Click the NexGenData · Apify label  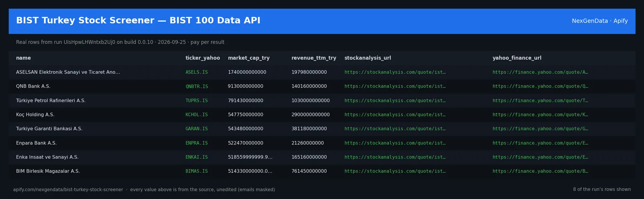tap(600, 21)
